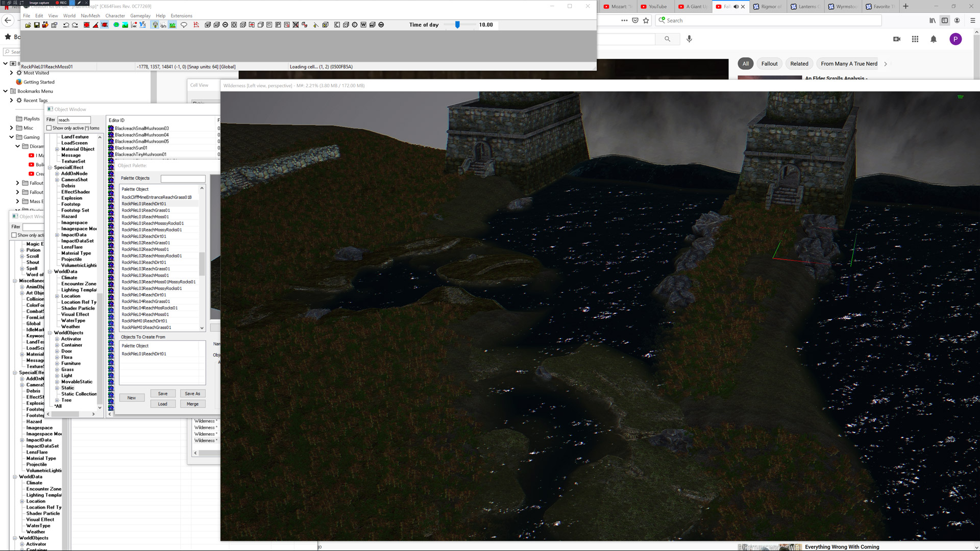Viewport: 980px width, 551px height.
Task: Toggle the light bulb toolbar icon
Action: point(155,25)
